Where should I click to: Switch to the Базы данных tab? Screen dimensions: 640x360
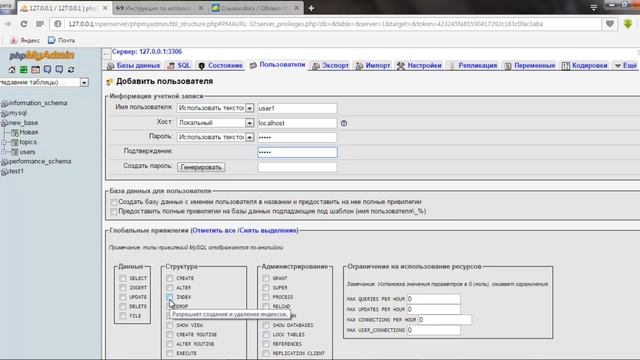(x=133, y=65)
